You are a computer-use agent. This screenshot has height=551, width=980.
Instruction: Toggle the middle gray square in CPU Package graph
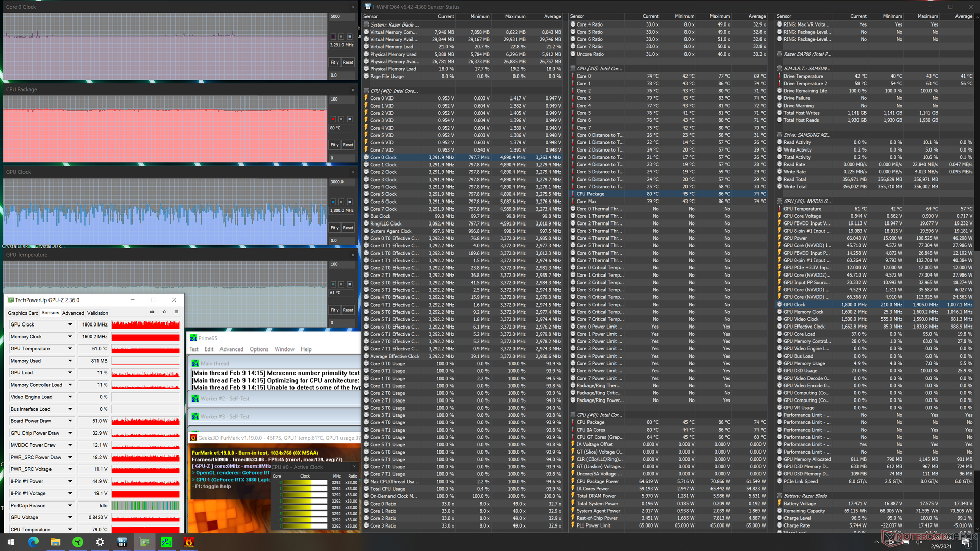(341, 119)
